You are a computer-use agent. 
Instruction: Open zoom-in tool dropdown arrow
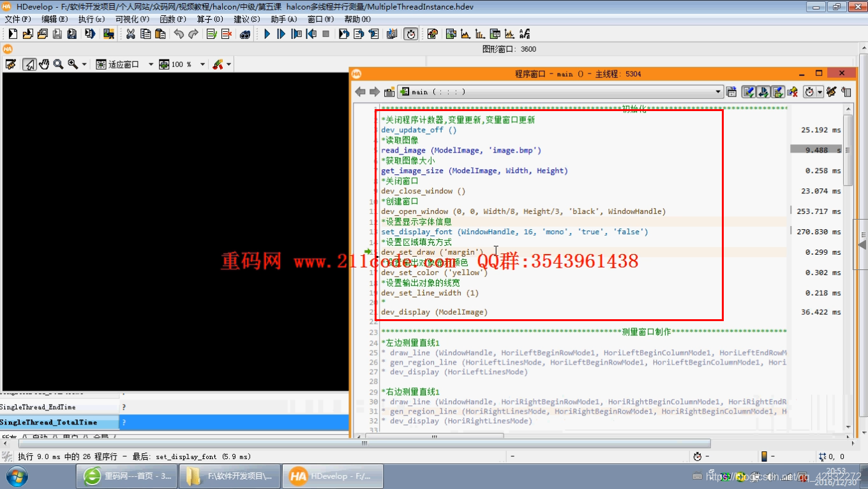point(84,64)
